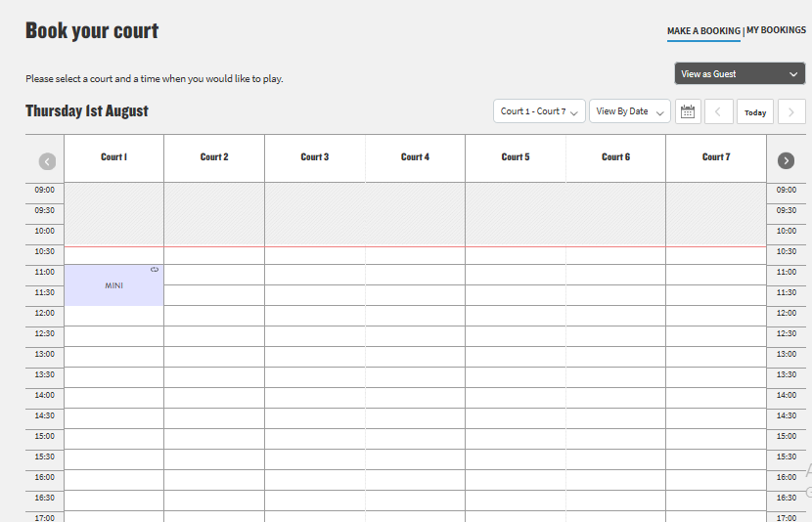This screenshot has height=522, width=812.
Task: Expand the View as Guest dropdown
Action: pyautogui.click(x=740, y=74)
